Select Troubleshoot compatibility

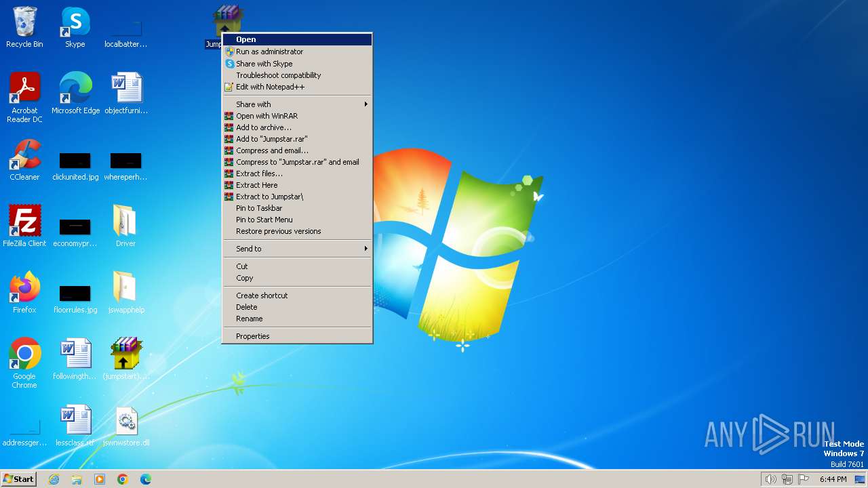(x=298, y=75)
